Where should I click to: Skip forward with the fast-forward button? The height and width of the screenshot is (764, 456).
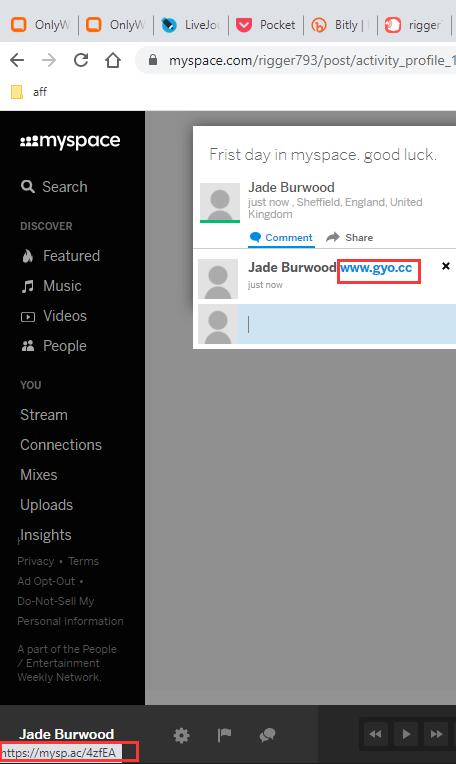pos(437,734)
